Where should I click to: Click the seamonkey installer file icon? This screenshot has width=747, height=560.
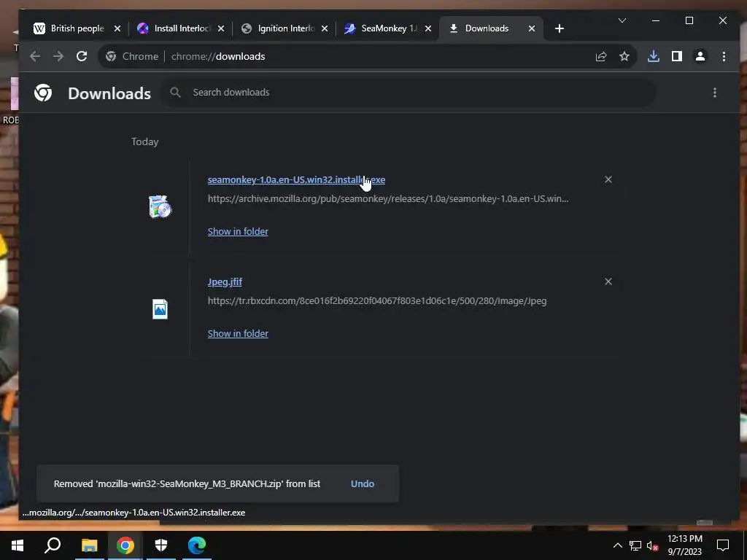coord(160,206)
